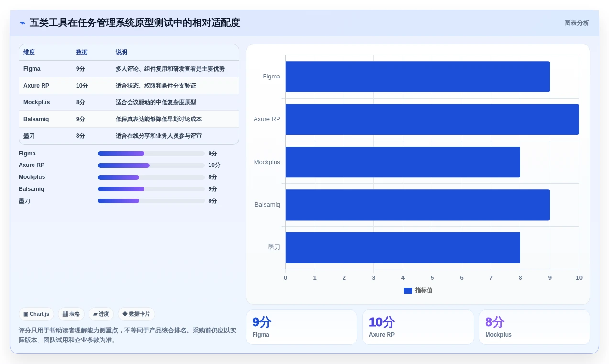This screenshot has width=609, height=364.
Task: Open the 8分 Mockplus data card
Action: (534, 327)
